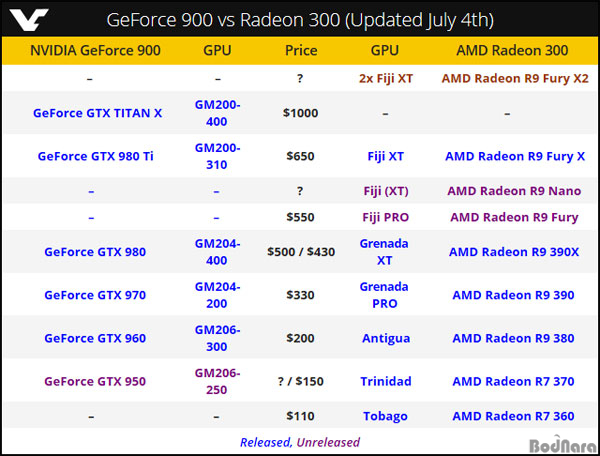Click the Price column header
This screenshot has height=456, width=600.
[x=301, y=50]
